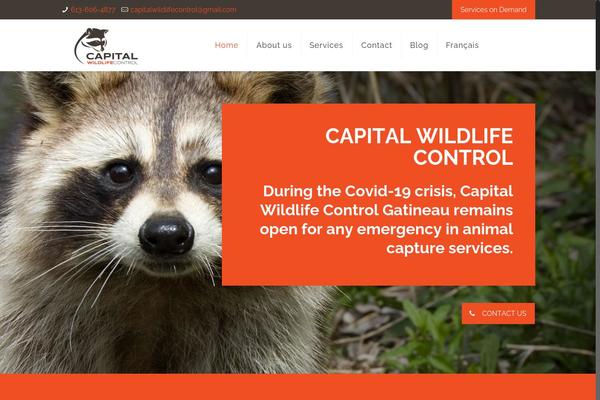This screenshot has height=400, width=600.
Task: Go to the Home menu item
Action: tap(227, 45)
